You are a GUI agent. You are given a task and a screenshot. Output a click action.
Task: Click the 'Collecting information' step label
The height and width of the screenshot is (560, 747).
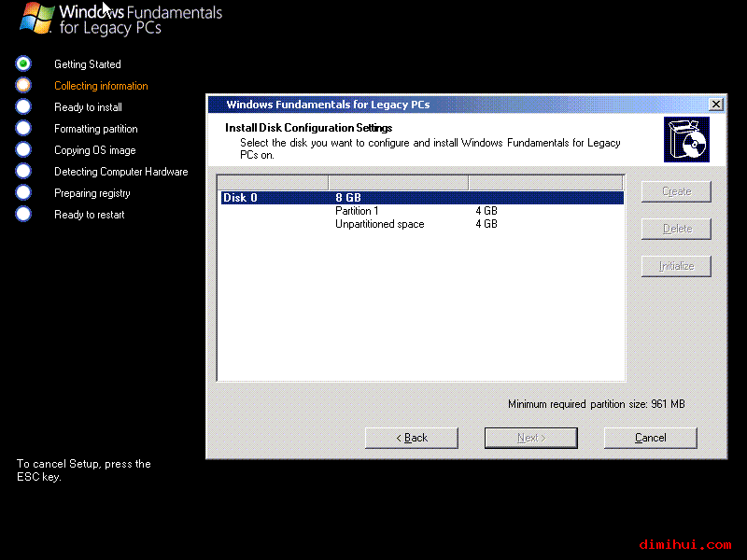tap(101, 86)
